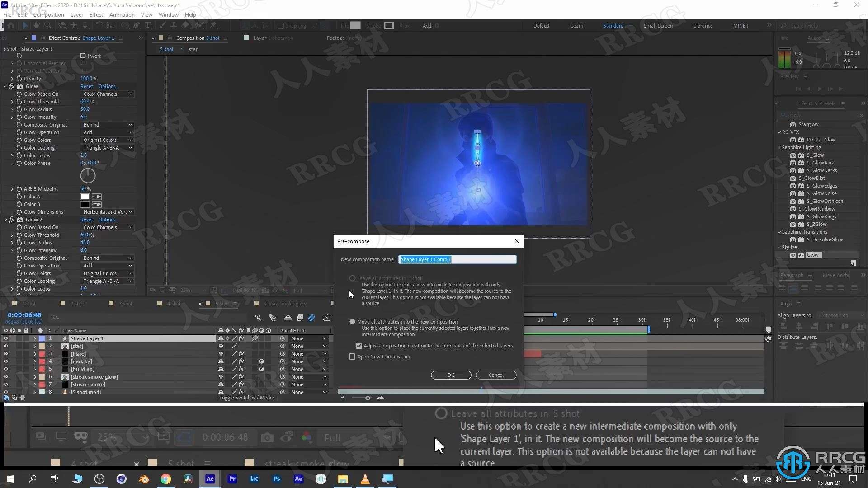Reset the Glow effect
Image resolution: width=868 pixels, height=488 pixels.
pos(86,86)
